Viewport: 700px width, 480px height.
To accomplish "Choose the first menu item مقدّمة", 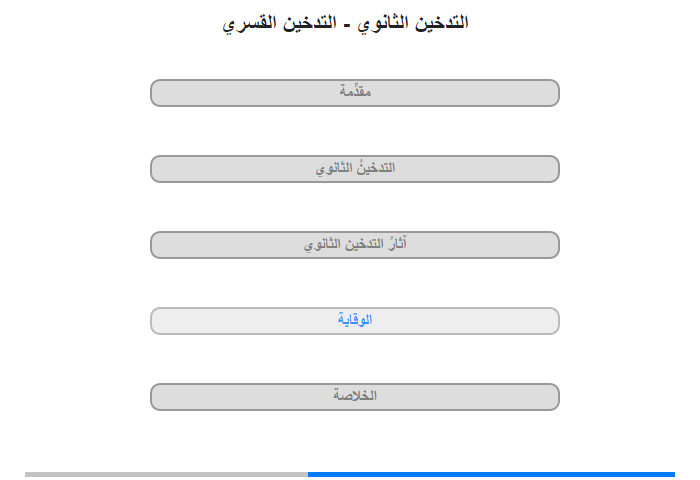I will tap(354, 93).
